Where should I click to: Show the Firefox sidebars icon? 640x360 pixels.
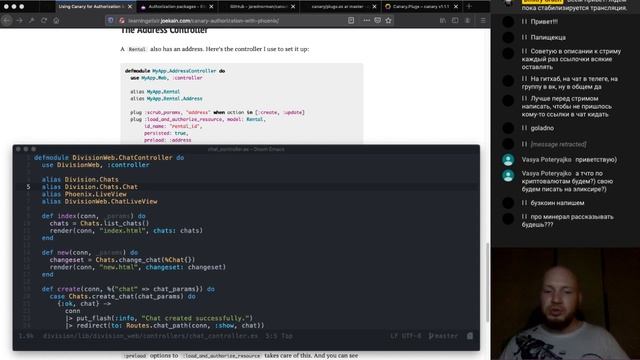pyautogui.click(x=455, y=20)
